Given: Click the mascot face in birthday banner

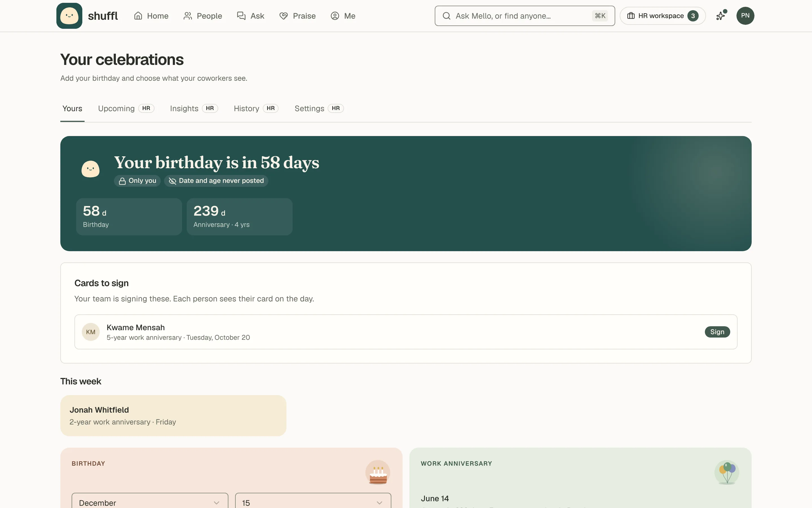Looking at the screenshot, I should [91, 169].
